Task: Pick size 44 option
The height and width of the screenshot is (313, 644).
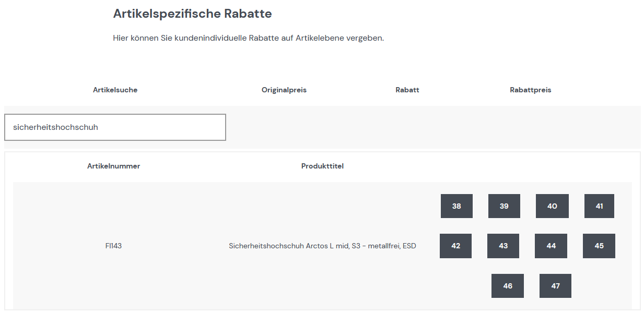Action: (x=551, y=246)
